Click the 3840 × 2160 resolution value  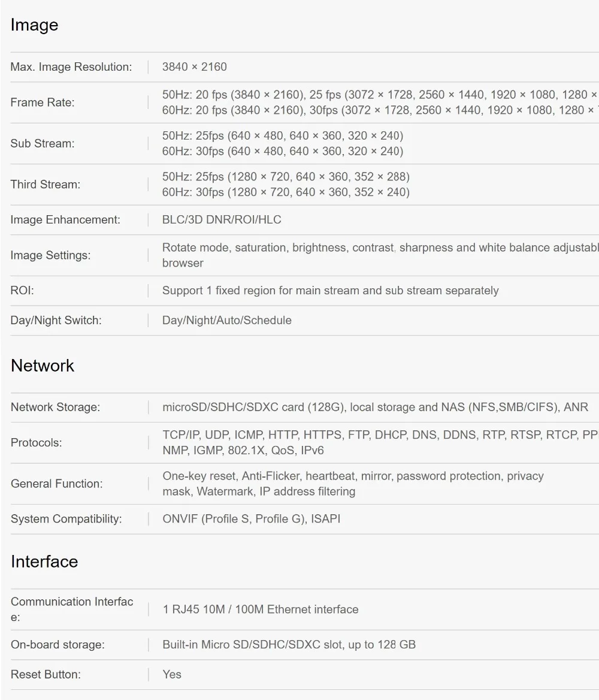pos(195,67)
